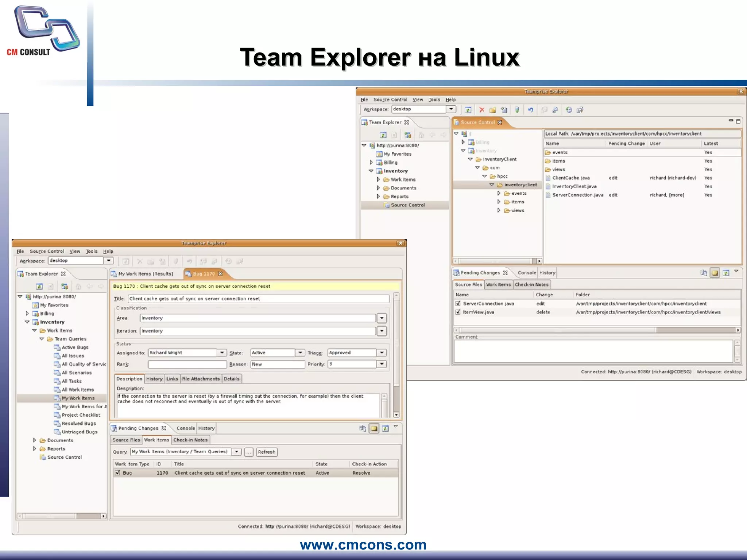The width and height of the screenshot is (747, 560).
Task: Expand the views folder under inventoryclient in the Source Control tree
Action: (x=499, y=210)
